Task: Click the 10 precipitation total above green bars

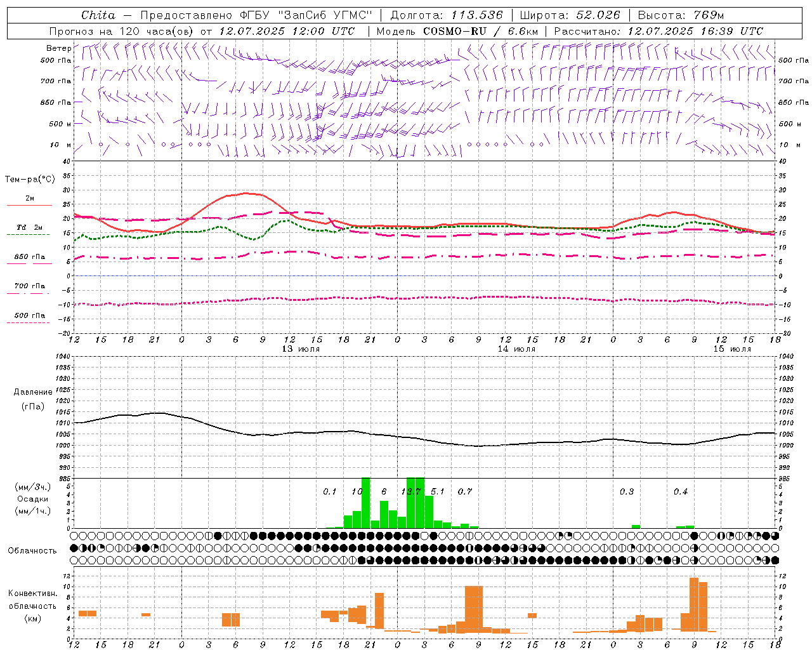Action: 357,492
